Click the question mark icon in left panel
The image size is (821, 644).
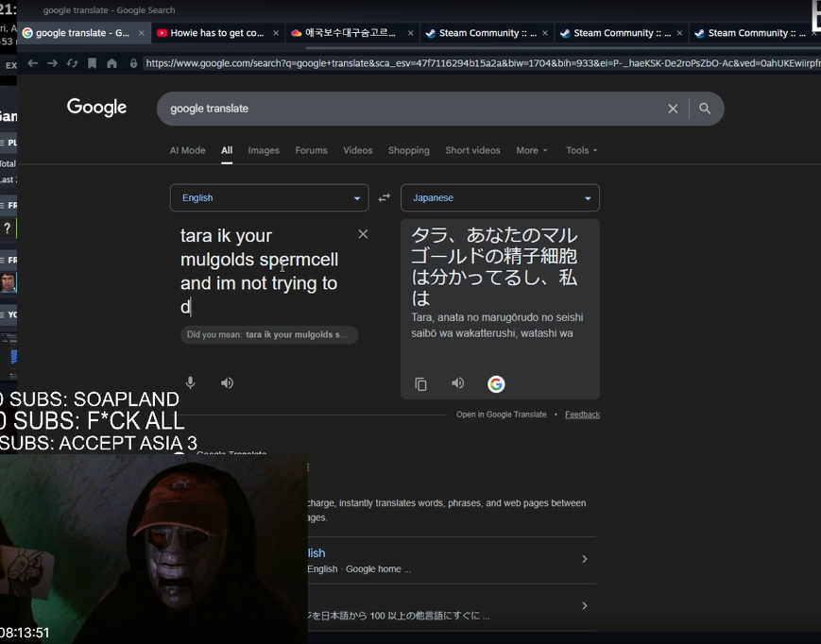(8, 229)
